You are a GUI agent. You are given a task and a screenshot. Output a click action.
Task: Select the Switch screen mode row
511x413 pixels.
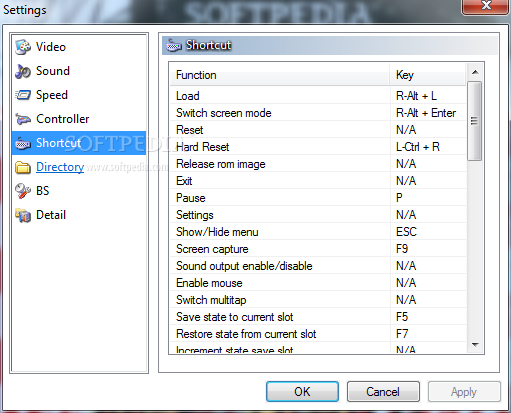[318, 113]
